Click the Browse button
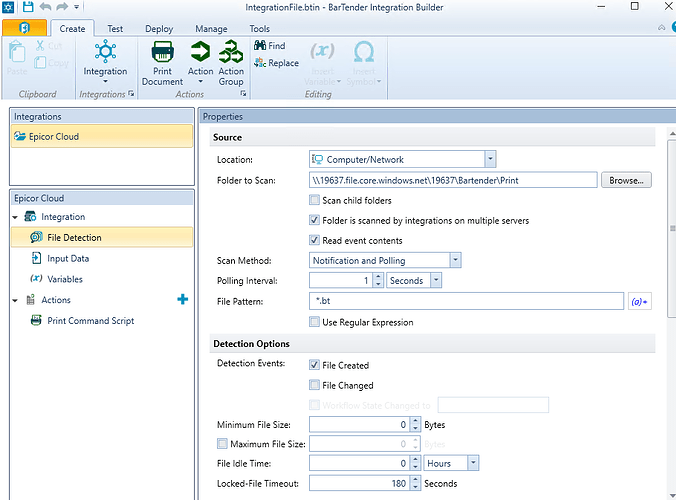 click(x=626, y=181)
